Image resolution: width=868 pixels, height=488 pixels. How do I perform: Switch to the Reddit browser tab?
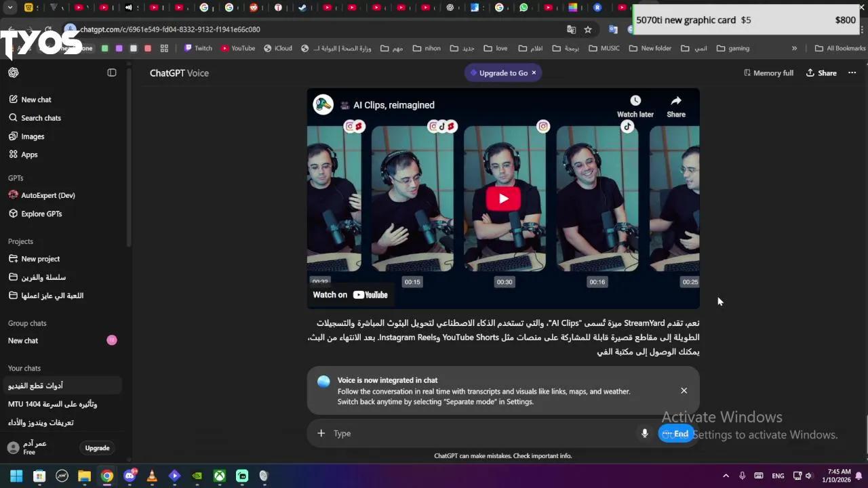[x=254, y=7]
